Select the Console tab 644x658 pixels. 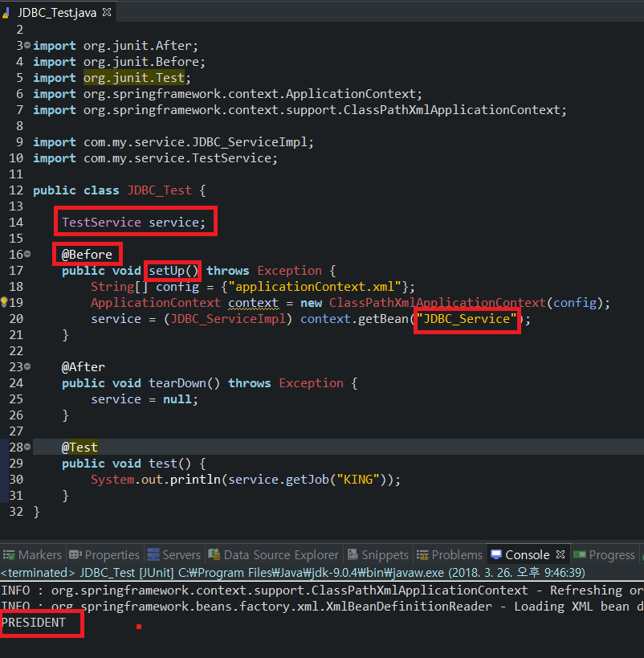[x=528, y=555]
